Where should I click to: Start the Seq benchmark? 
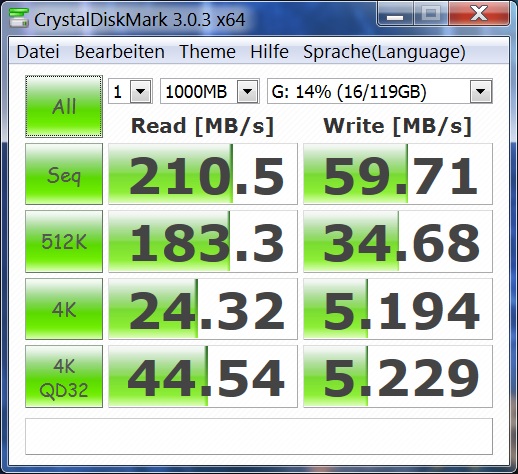(x=64, y=174)
